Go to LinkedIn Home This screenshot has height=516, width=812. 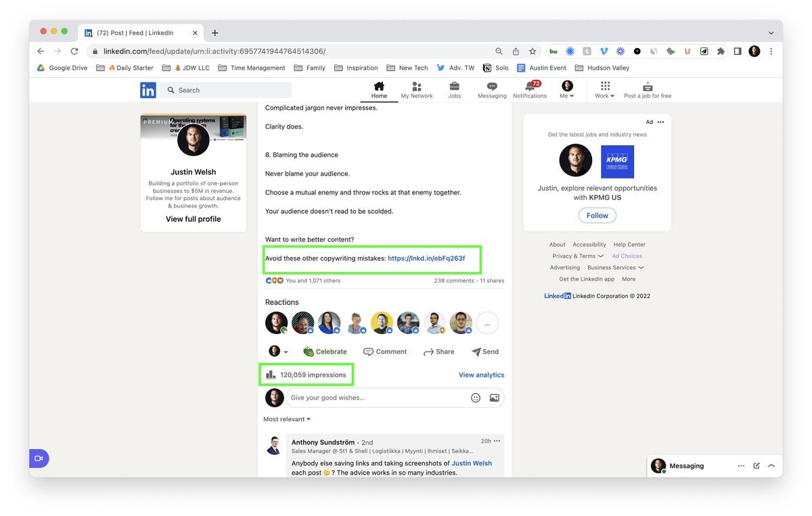[379, 90]
